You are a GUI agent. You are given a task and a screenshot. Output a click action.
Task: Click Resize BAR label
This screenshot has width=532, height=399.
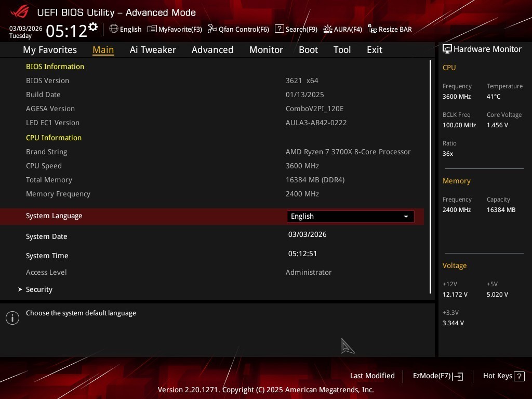(395, 29)
